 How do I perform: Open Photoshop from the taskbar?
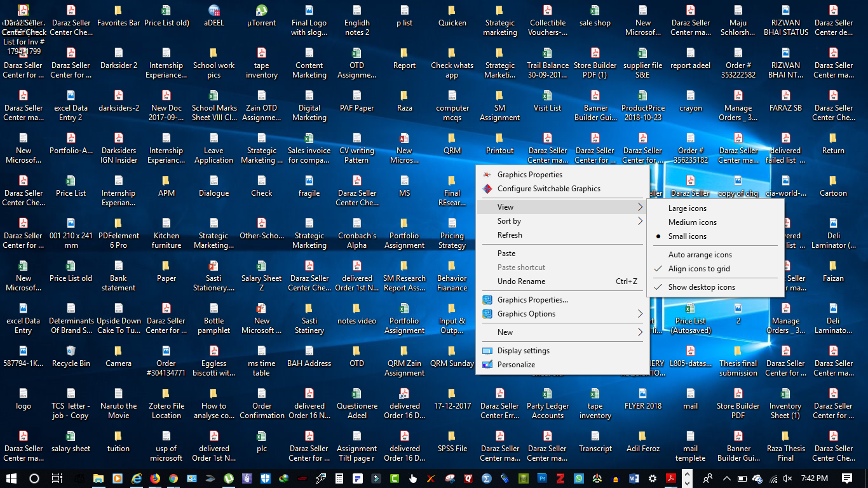(x=543, y=478)
